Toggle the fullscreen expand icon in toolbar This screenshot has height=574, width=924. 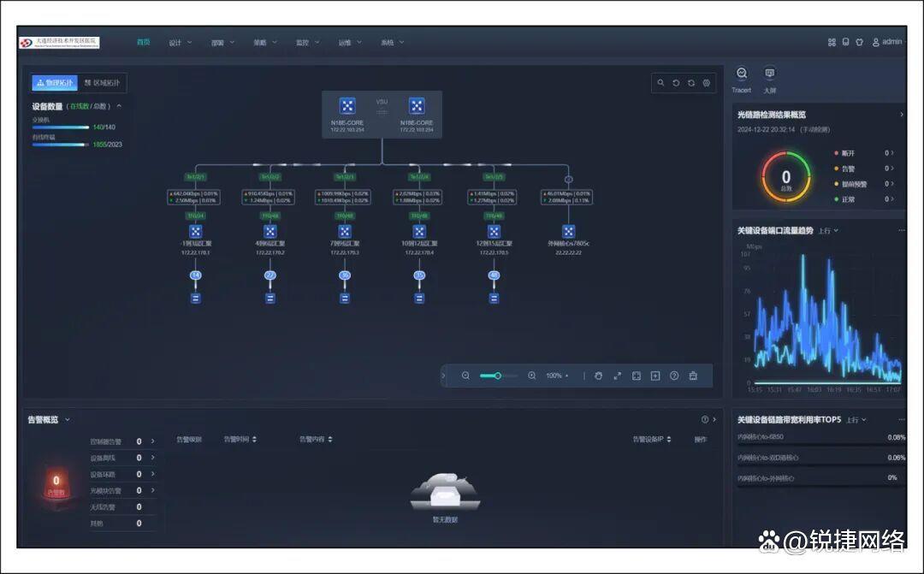click(x=618, y=376)
